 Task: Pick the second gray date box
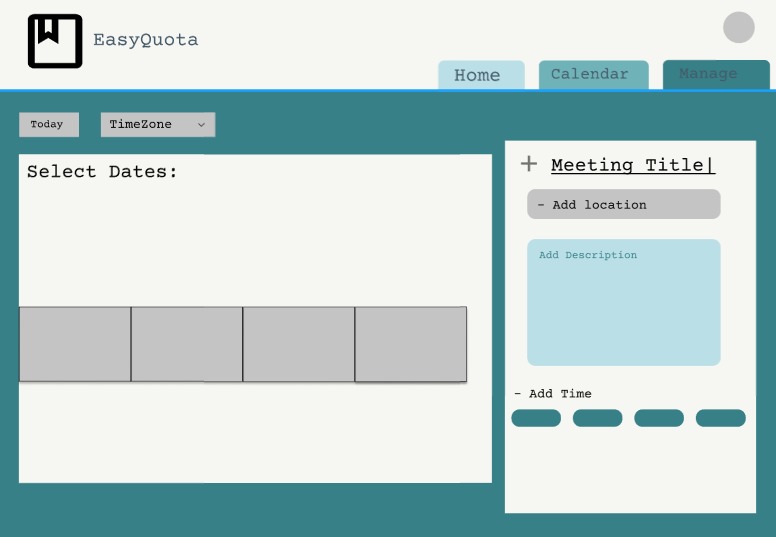coord(187,344)
